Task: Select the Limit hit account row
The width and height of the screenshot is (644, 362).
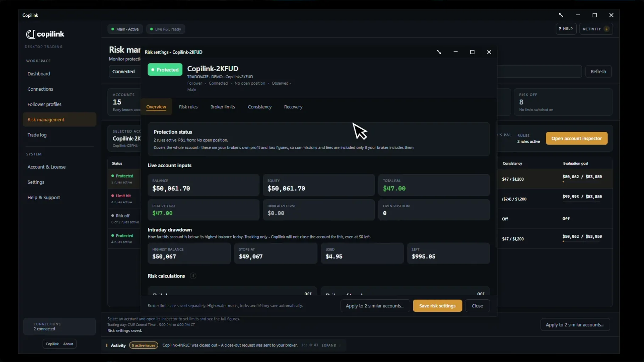Action: coord(124,199)
